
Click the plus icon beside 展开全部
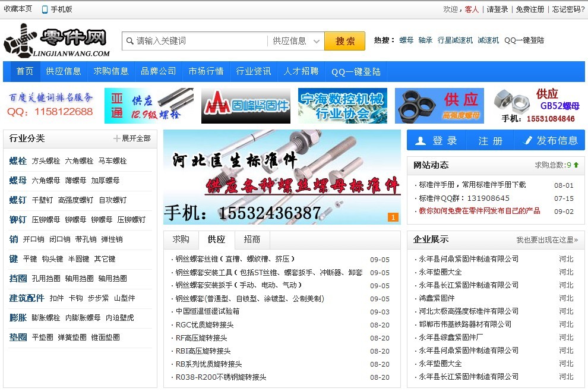(x=117, y=138)
